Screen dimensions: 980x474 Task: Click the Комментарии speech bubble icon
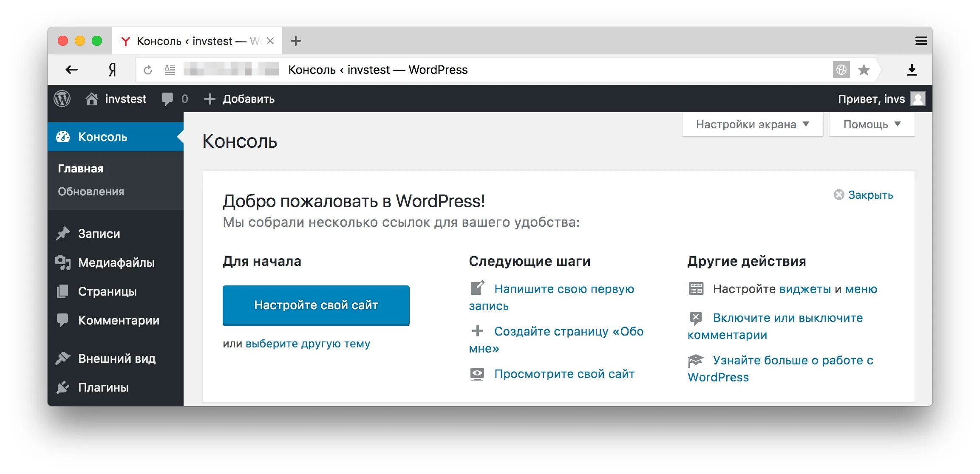coord(63,320)
